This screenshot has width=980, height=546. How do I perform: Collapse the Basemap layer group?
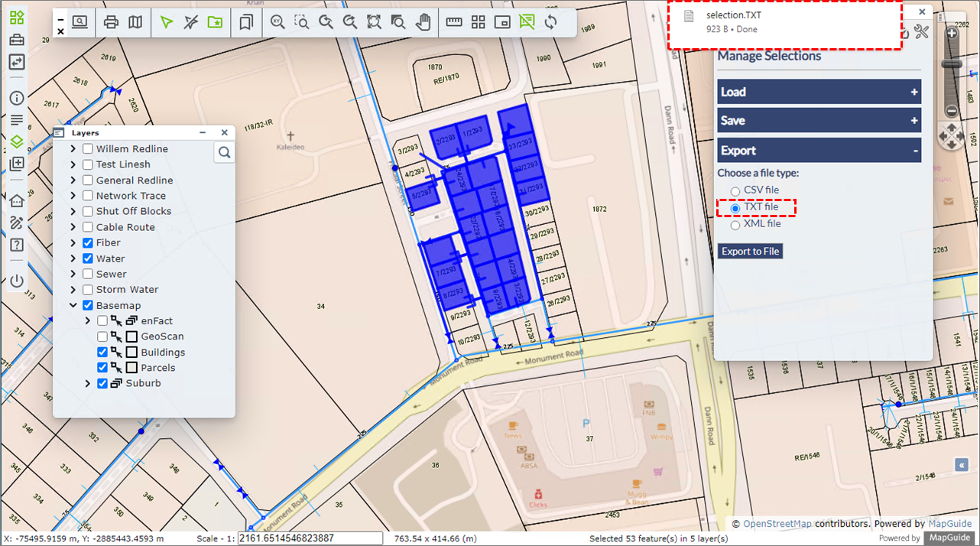73,306
